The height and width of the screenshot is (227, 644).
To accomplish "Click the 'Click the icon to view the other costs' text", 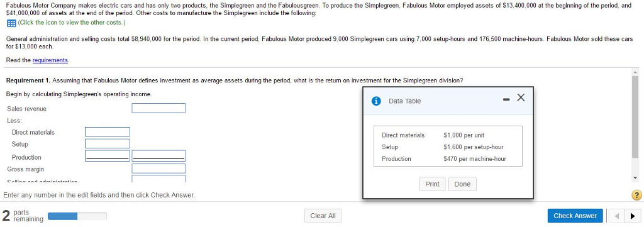I will pyautogui.click(x=72, y=23).
